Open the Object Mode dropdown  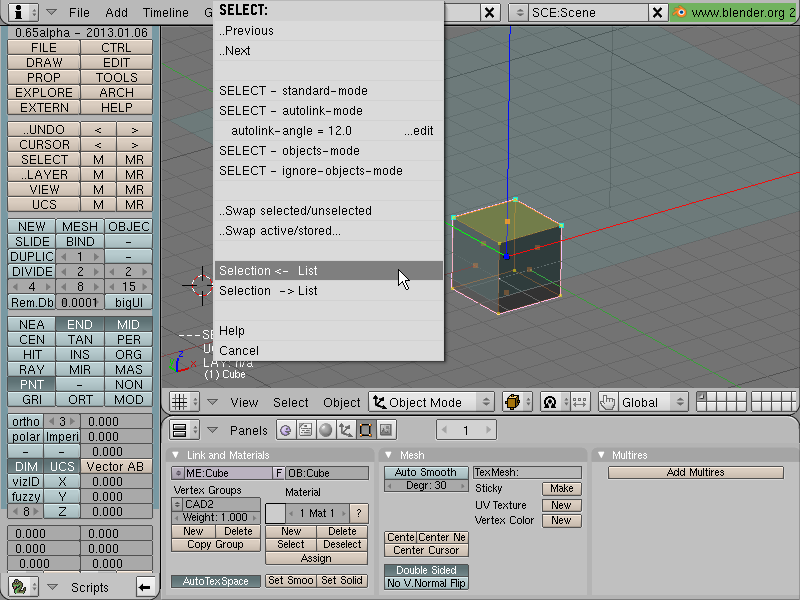431,402
